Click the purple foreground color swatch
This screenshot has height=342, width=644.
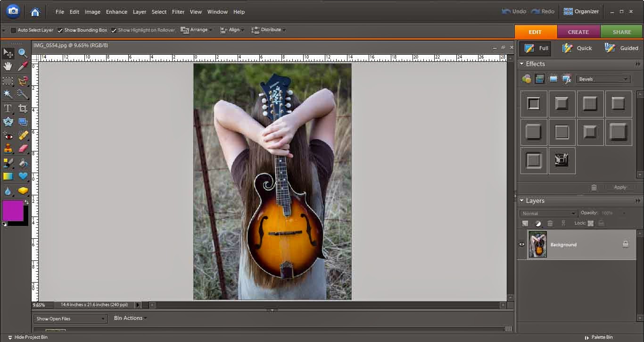tap(13, 210)
